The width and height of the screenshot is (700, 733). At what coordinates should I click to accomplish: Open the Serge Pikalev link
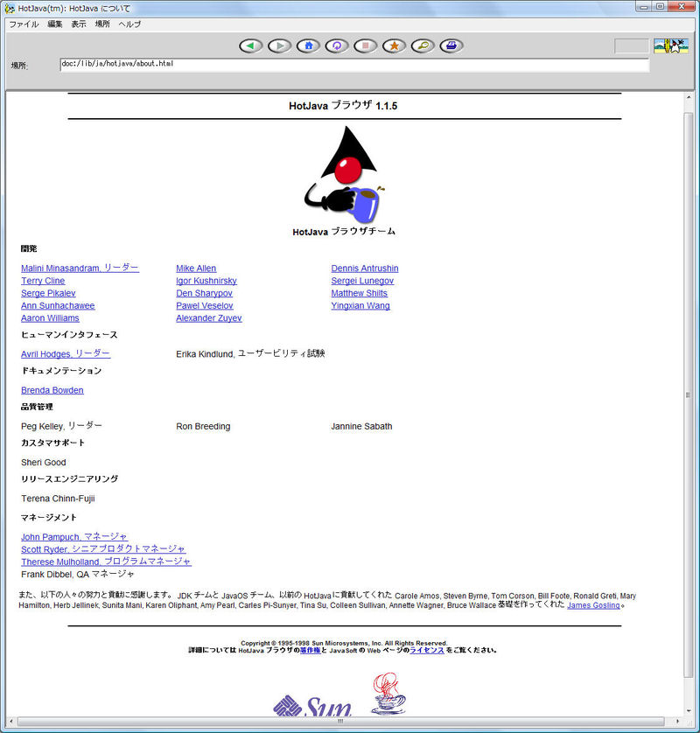48,293
